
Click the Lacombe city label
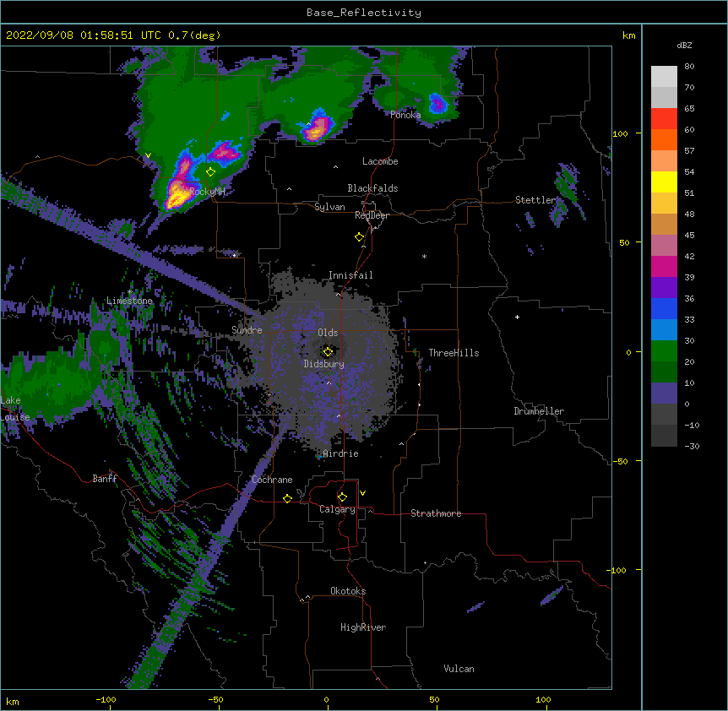click(380, 161)
